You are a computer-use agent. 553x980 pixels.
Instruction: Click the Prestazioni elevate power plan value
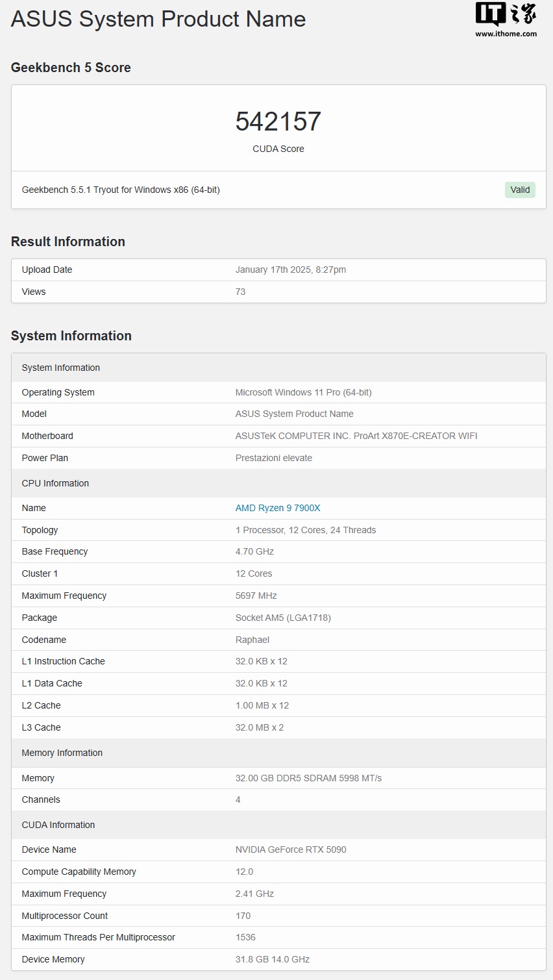274,458
